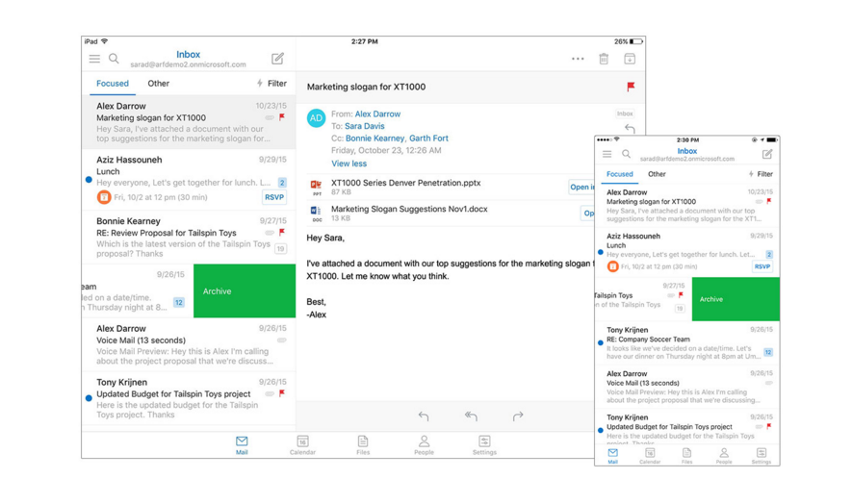The height and width of the screenshot is (504, 852).
Task: Click View less link in message header
Action: pos(349,164)
